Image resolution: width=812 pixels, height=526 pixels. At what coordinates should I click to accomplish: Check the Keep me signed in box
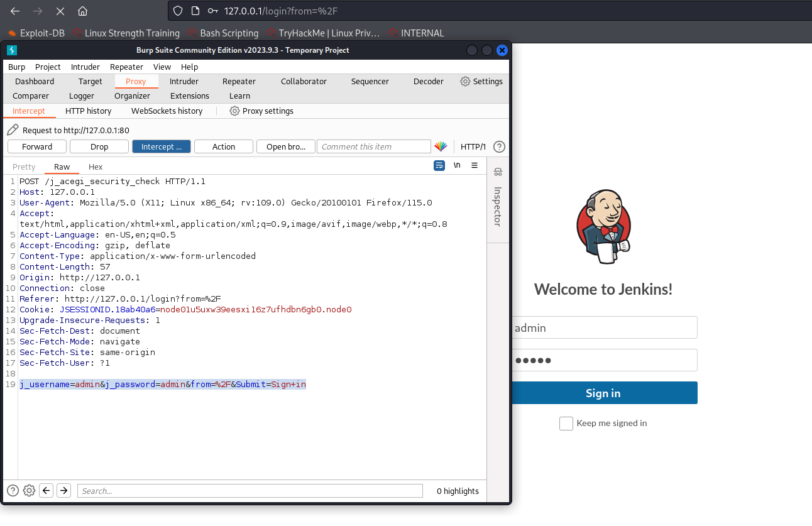pos(566,424)
